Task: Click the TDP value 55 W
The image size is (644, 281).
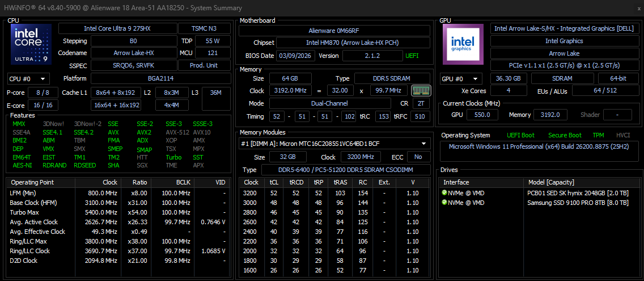Action: coord(213,41)
